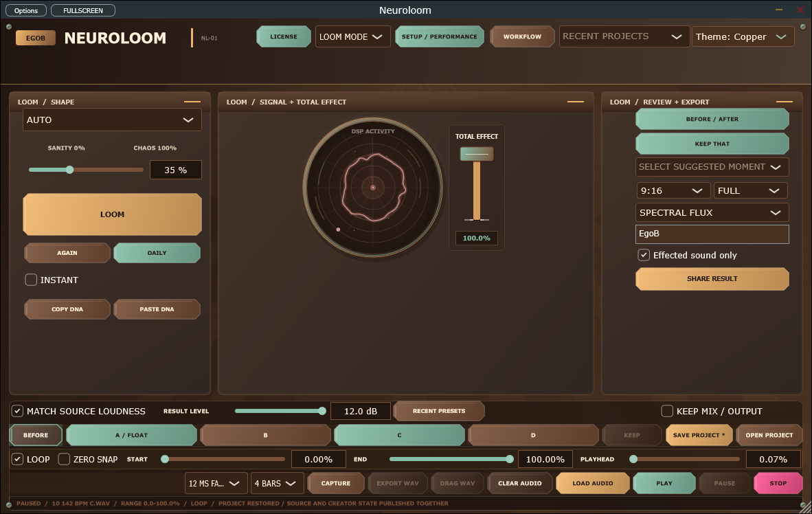Collapse the Signal + Total Effect panel
The image size is (812, 514).
pyautogui.click(x=576, y=102)
